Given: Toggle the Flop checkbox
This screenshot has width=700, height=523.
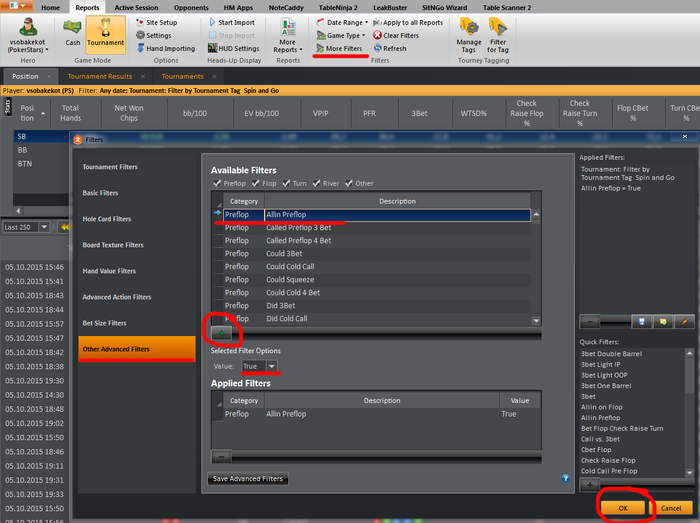Looking at the screenshot, I should 255,183.
